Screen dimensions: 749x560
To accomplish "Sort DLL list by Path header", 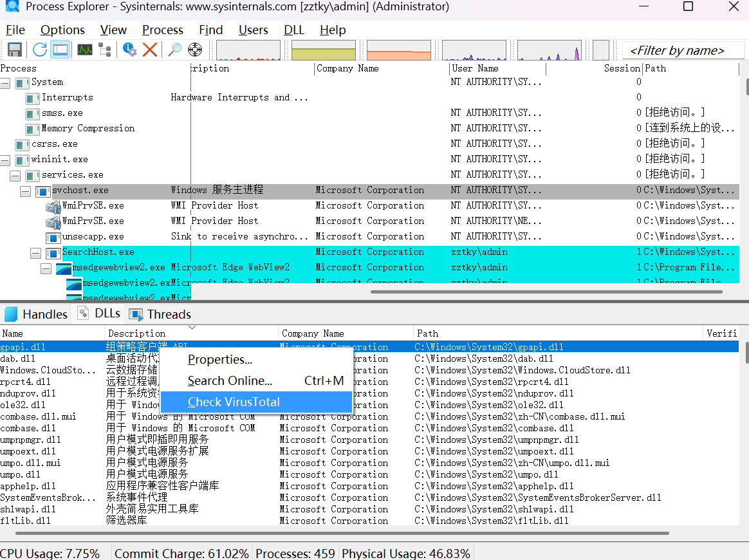I will coord(558,333).
